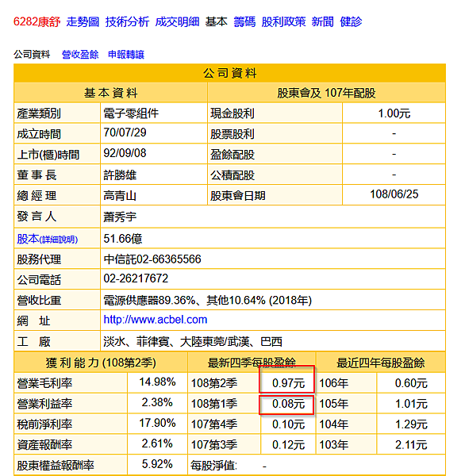Click the 股東權益報酬率 row label
The image size is (465, 476).
(x=56, y=466)
